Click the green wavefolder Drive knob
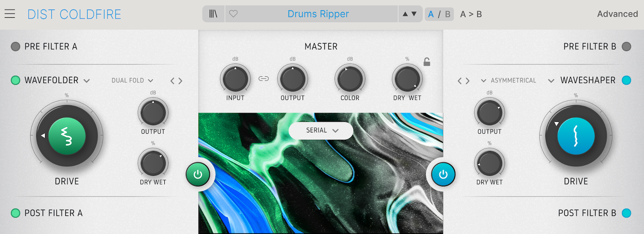This screenshot has height=234, width=644. coord(67,136)
